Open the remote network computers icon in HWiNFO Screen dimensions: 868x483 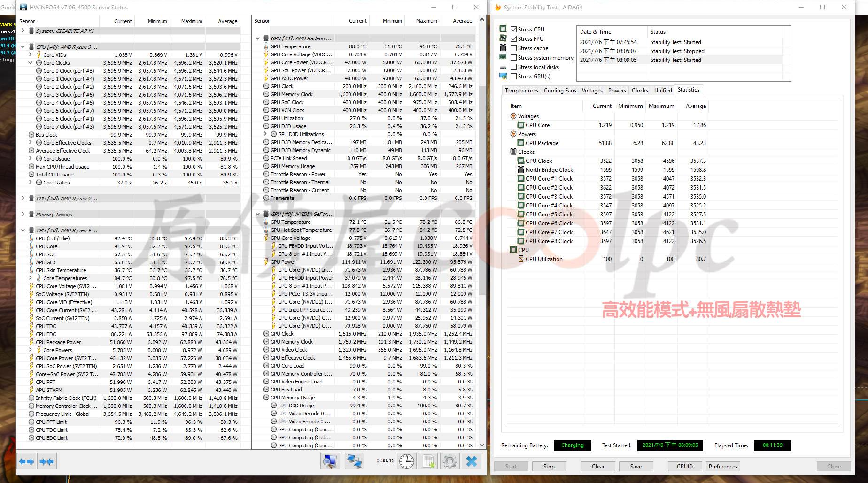[x=354, y=461]
